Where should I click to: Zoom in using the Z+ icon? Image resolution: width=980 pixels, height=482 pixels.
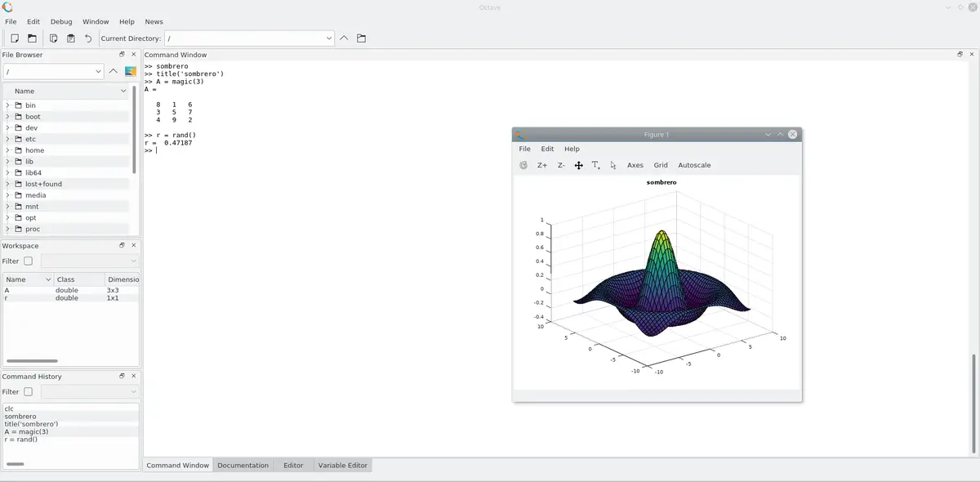pos(541,165)
